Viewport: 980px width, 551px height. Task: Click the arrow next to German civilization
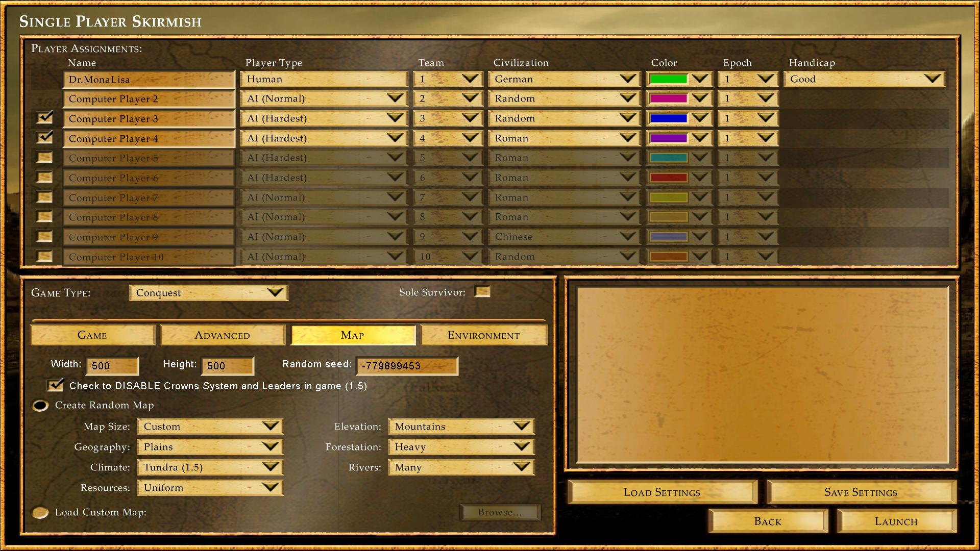point(627,79)
